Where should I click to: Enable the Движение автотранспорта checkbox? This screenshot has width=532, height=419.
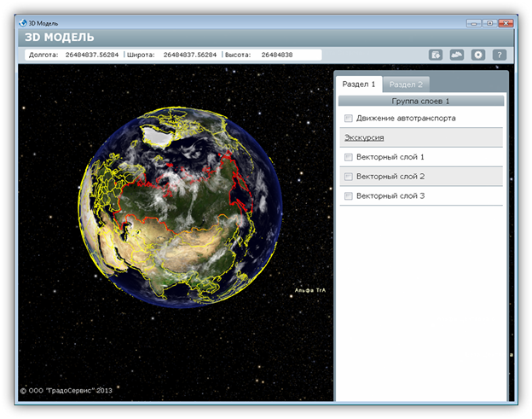point(348,118)
